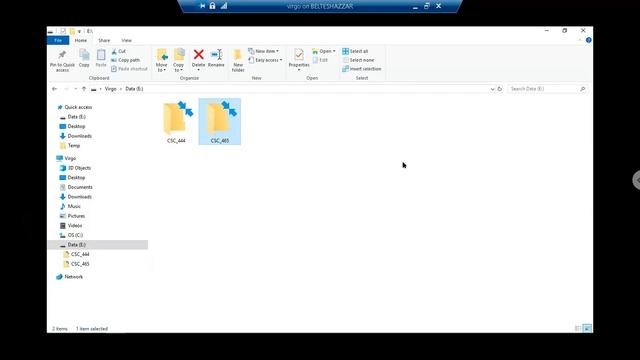Select the CSC_465 compressed folder
The width and height of the screenshot is (640, 360).
pos(220,122)
